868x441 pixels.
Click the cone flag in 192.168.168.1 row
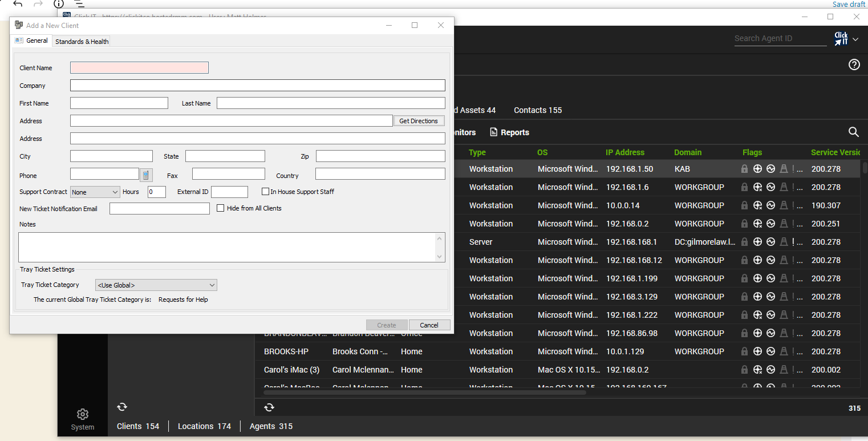pos(784,242)
